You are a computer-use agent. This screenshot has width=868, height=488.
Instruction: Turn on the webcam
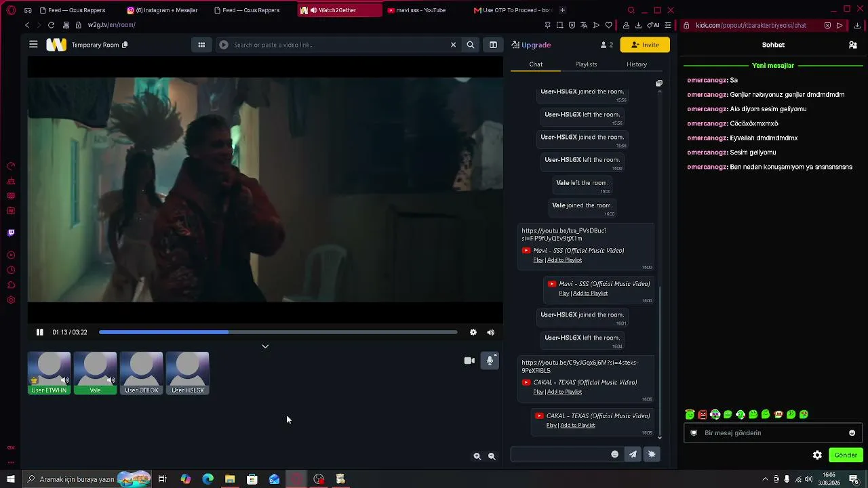(469, 361)
